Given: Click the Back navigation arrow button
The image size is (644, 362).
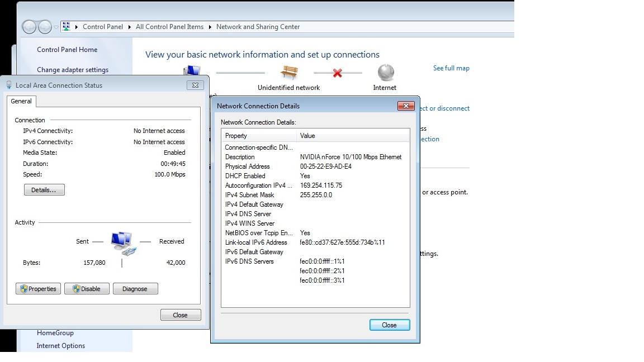Looking at the screenshot, I should [x=29, y=27].
